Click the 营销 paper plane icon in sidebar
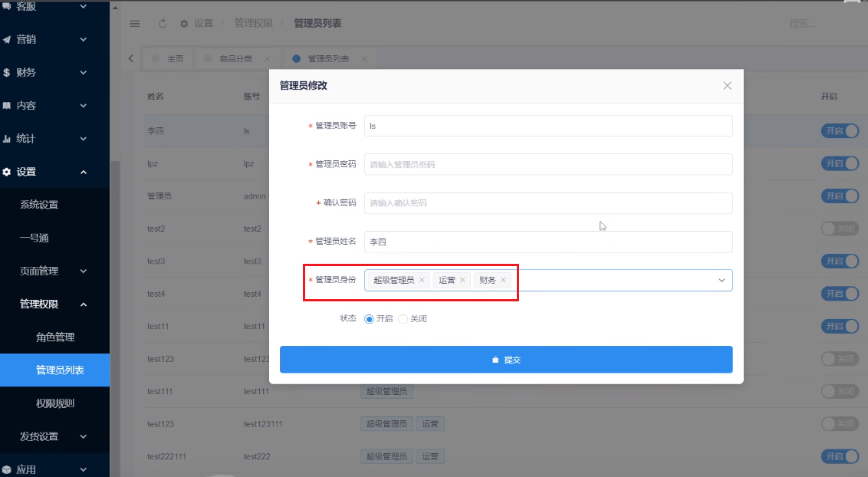The height and width of the screenshot is (477, 868). click(x=7, y=39)
